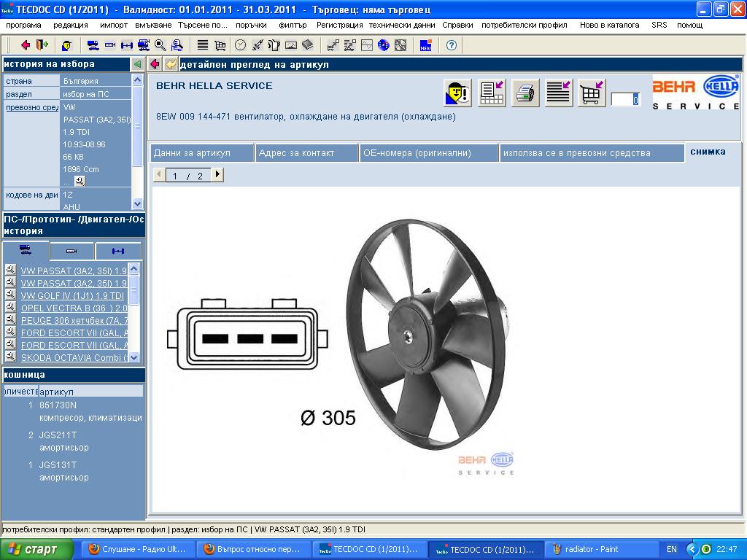Click the quantity input field near cart

coord(625,100)
